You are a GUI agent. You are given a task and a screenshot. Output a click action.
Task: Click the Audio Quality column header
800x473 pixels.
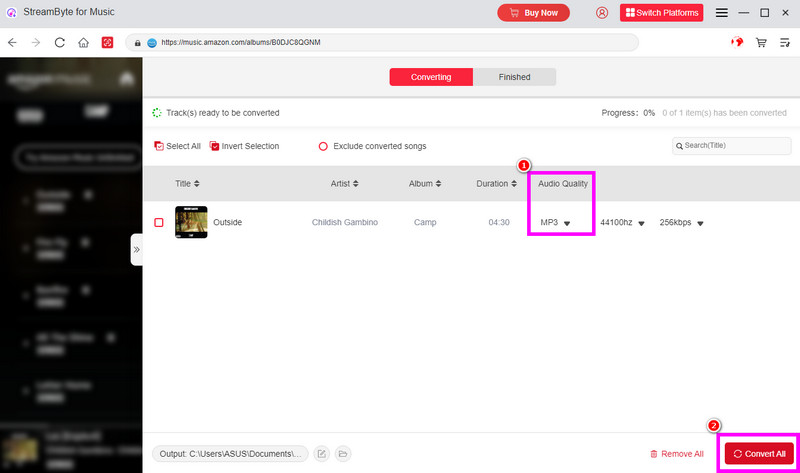pos(563,184)
